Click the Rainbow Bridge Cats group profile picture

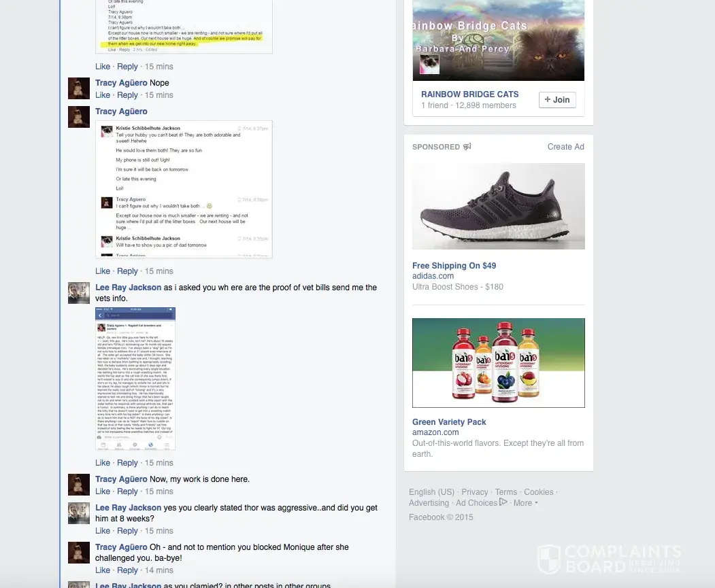(x=429, y=64)
